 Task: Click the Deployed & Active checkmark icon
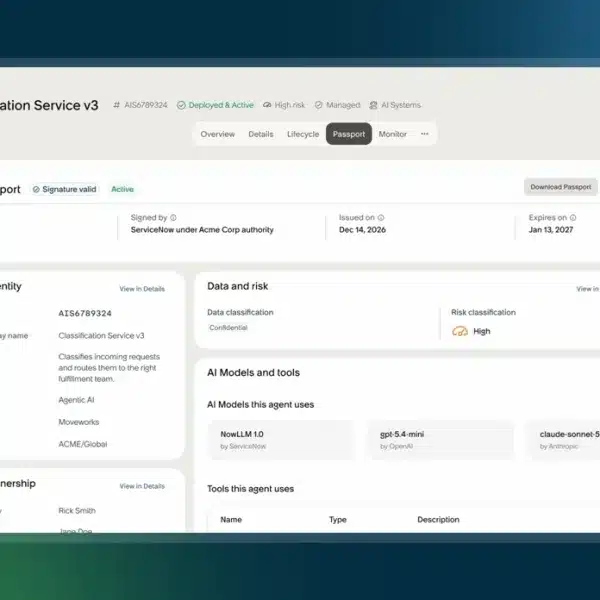tap(181, 105)
